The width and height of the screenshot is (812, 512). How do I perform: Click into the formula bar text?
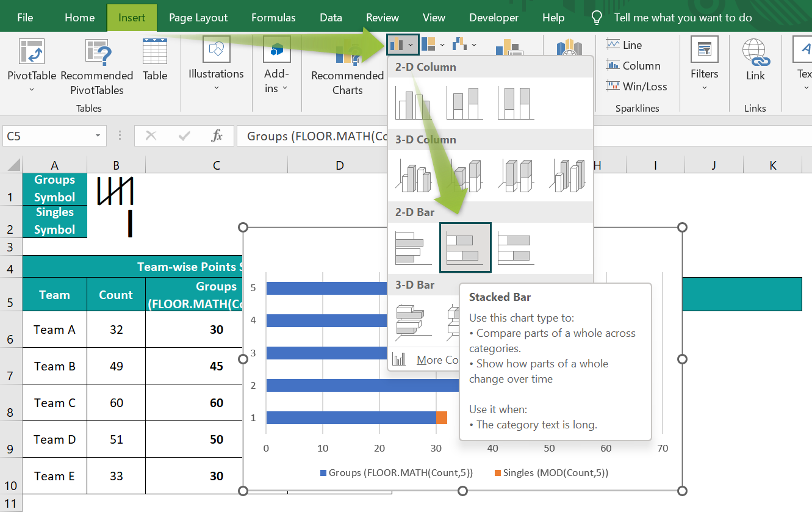click(x=317, y=136)
